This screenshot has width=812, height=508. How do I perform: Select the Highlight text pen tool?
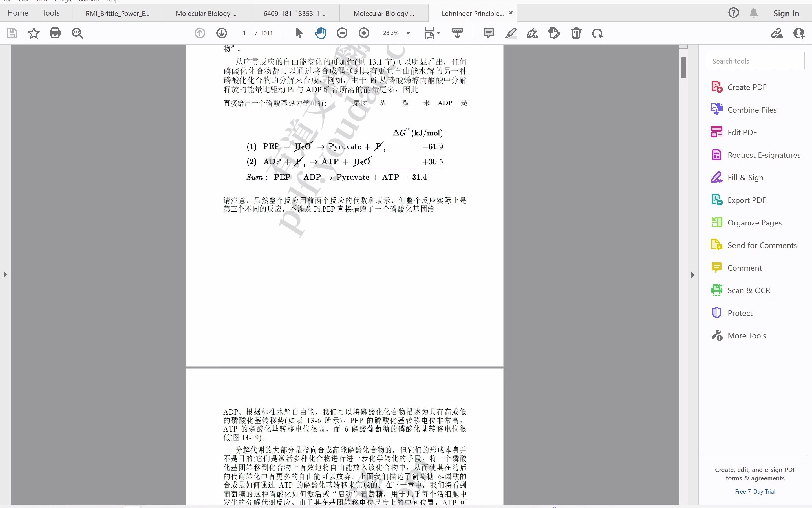(x=511, y=33)
